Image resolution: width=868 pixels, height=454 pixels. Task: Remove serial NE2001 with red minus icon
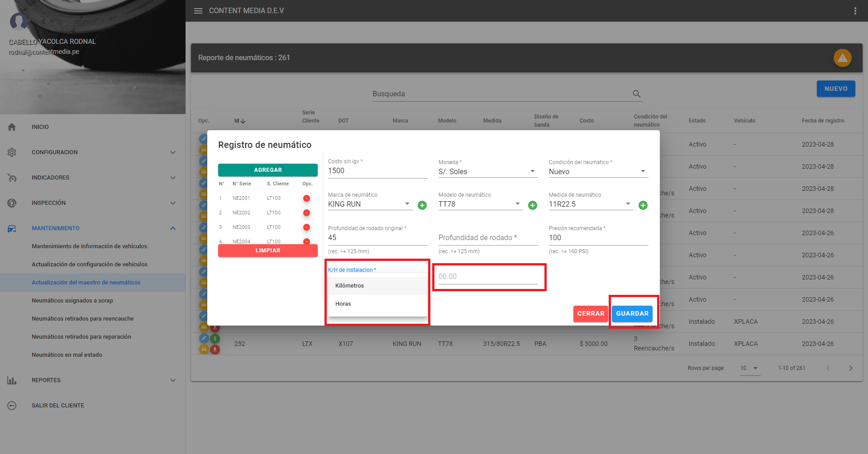point(306,199)
